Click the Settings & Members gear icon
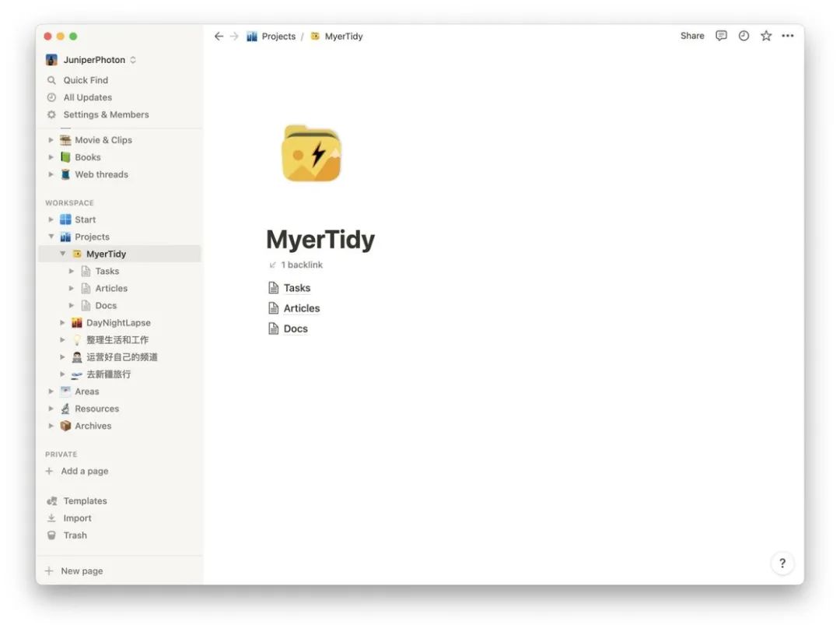 [51, 114]
